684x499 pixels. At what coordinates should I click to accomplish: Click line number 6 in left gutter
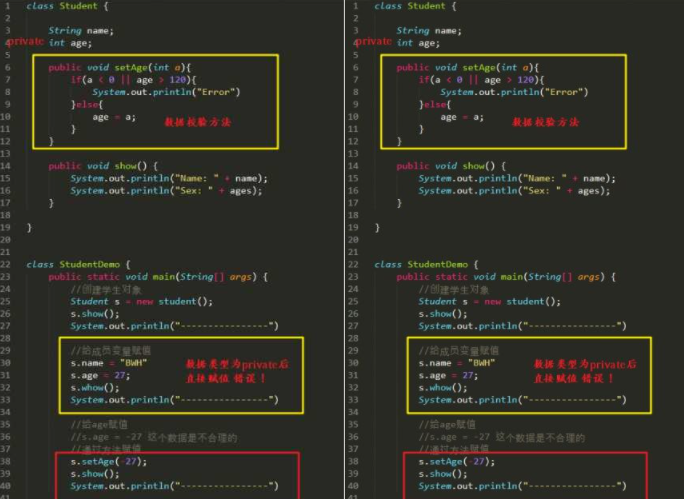click(x=6, y=68)
